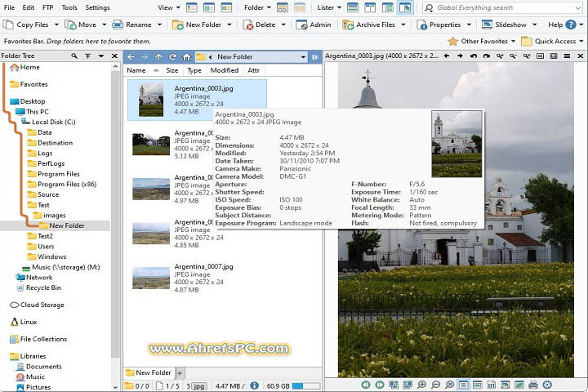
Task: Show the previous image in the viewer header
Action: [447, 56]
